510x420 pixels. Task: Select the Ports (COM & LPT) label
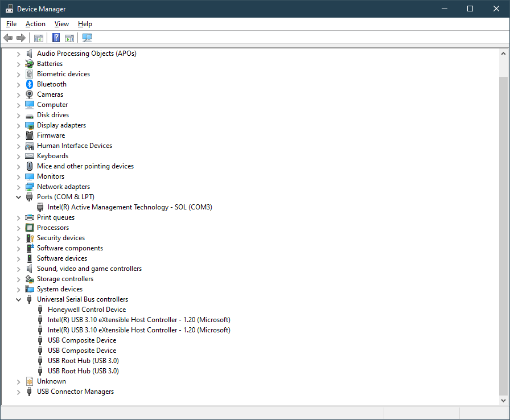pos(65,197)
